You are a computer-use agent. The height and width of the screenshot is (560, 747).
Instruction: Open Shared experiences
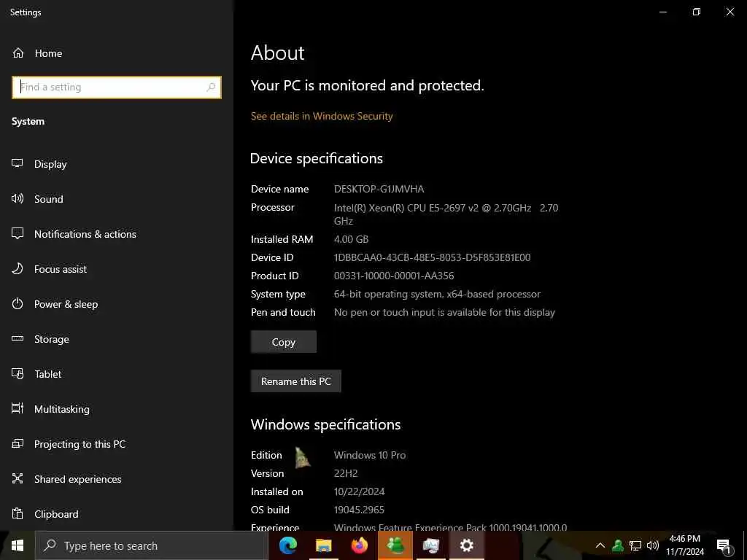[x=77, y=479]
